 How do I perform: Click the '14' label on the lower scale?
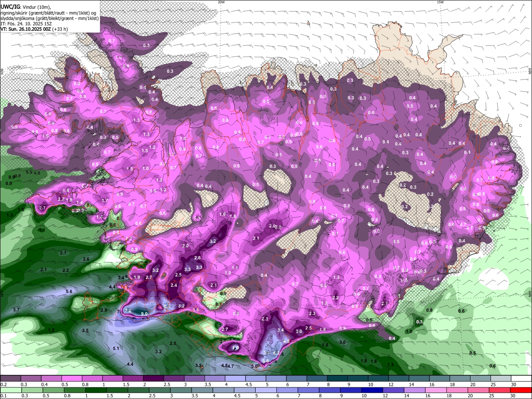(x=406, y=396)
